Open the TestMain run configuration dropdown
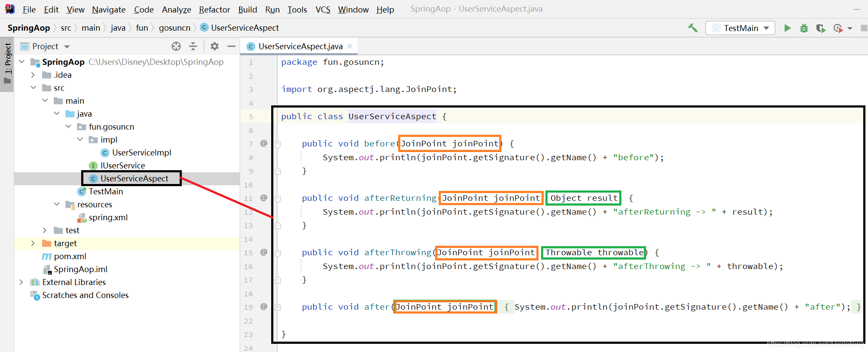This screenshot has height=352, width=868. pyautogui.click(x=740, y=28)
